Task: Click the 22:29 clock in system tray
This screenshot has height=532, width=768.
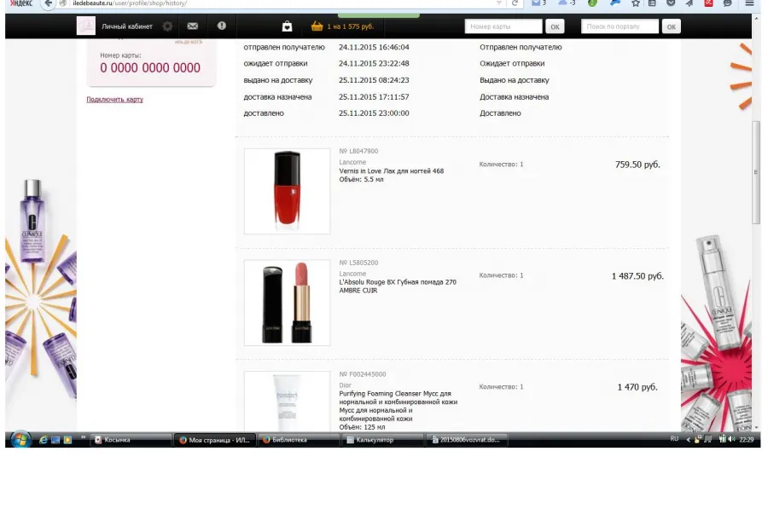Action: coord(747,440)
